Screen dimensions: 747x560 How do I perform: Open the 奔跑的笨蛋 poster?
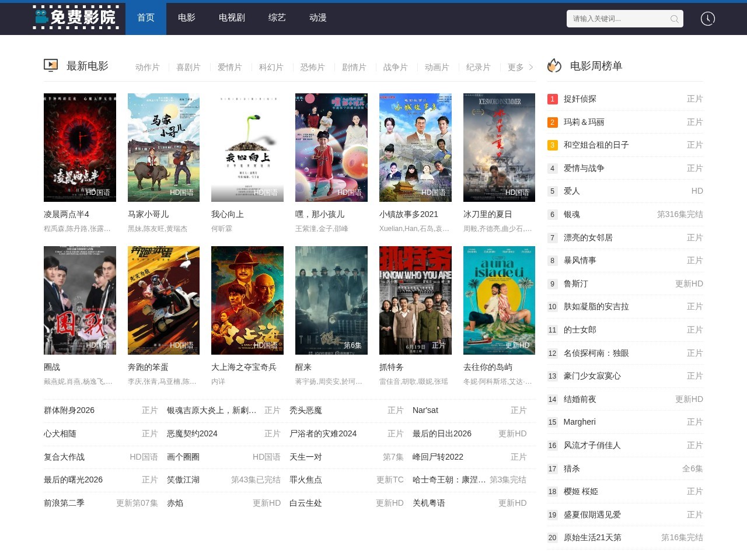(163, 300)
